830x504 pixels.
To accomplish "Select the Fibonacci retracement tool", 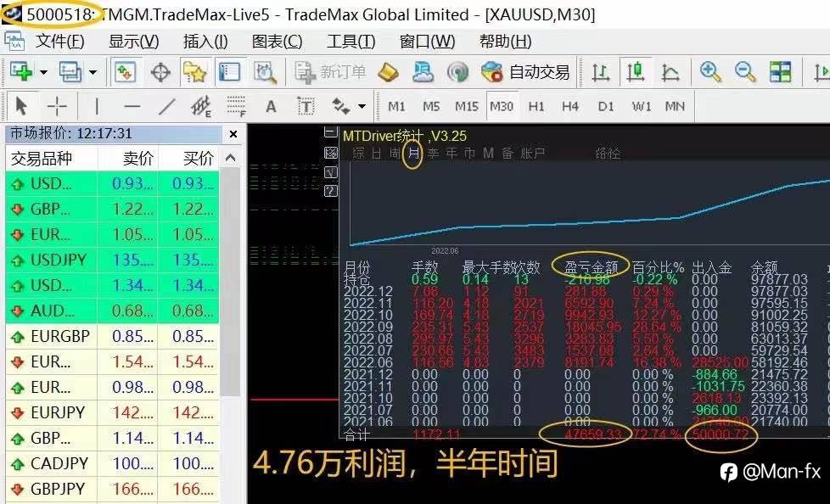I will coord(236,106).
